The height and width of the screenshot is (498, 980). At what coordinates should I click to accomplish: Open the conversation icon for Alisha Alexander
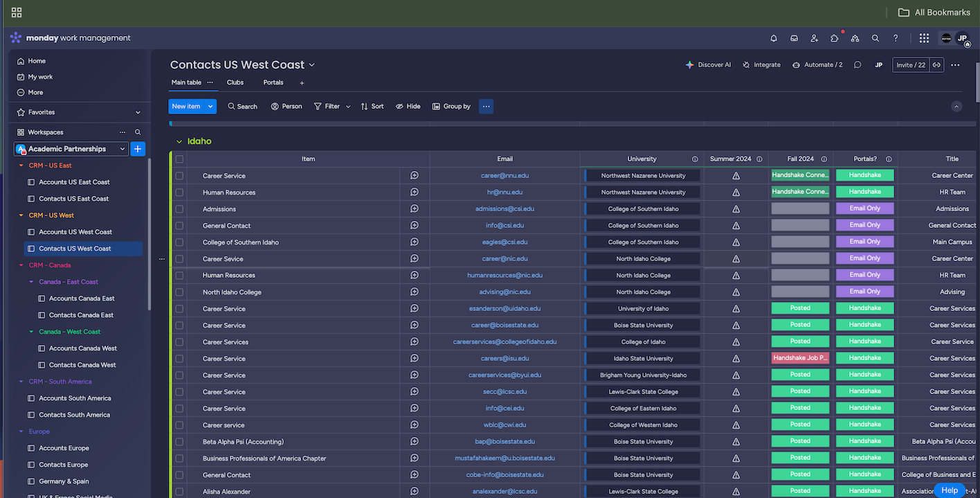click(x=414, y=491)
